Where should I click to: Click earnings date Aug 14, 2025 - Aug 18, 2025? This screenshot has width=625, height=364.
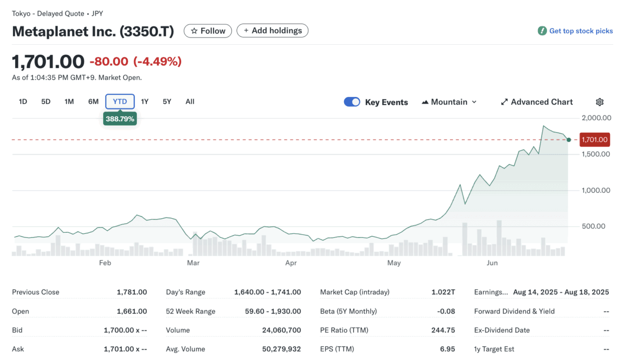561,292
